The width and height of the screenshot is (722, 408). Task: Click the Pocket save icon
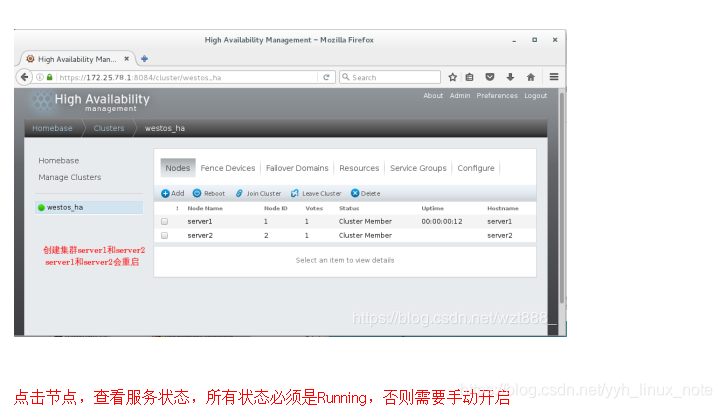pos(489,77)
